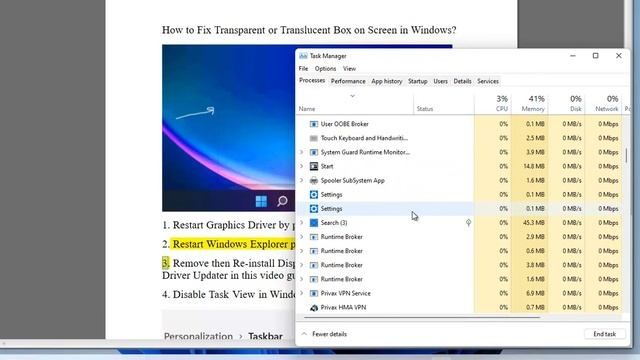Click the Personalization breadcrumb text in document
The height and width of the screenshot is (360, 640).
point(198,336)
